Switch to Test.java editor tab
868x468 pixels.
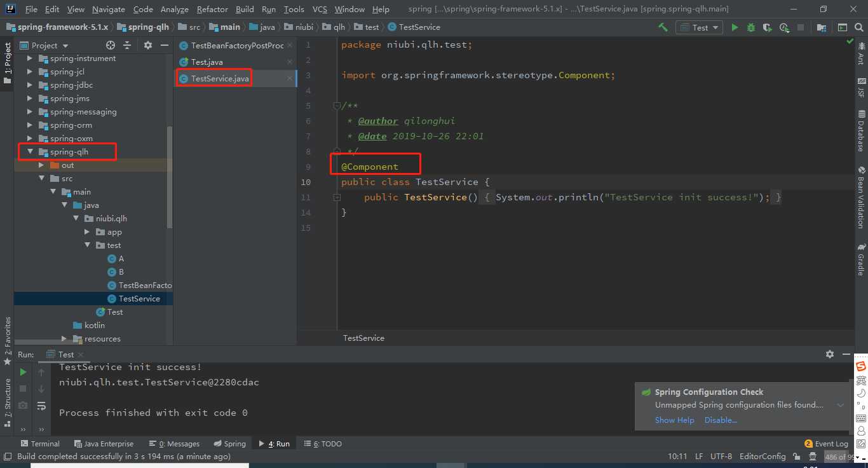coord(207,62)
